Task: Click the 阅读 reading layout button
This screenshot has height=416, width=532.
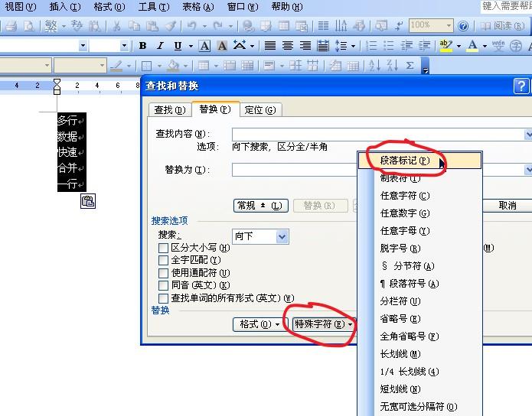Action: coord(502,26)
